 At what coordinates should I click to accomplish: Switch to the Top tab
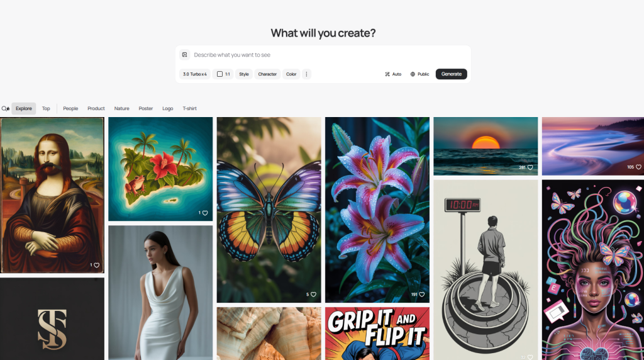pyautogui.click(x=46, y=108)
